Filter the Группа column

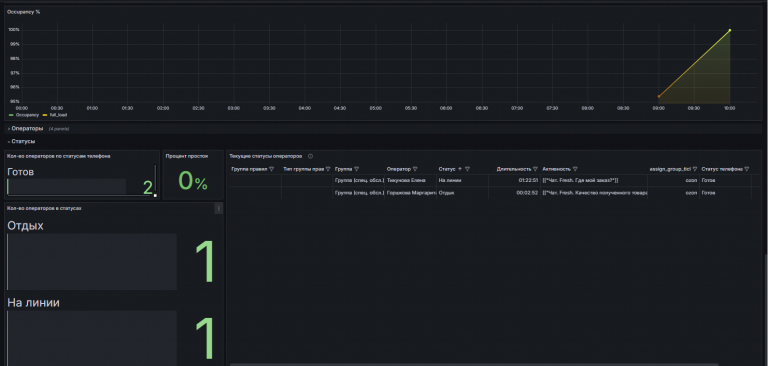[356, 169]
